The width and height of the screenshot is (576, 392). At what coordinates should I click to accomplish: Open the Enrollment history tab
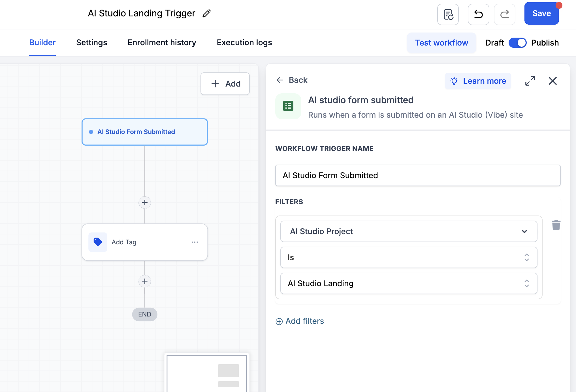(x=162, y=42)
